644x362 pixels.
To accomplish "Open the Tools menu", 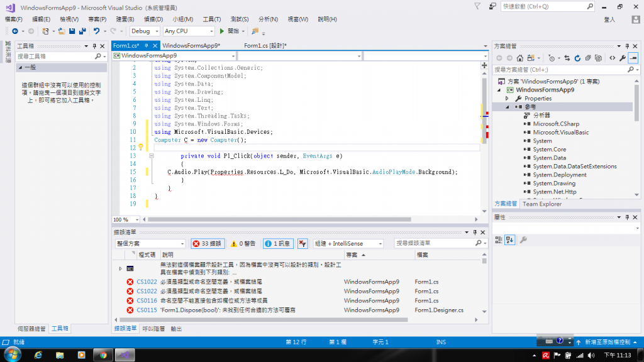I will (x=211, y=19).
